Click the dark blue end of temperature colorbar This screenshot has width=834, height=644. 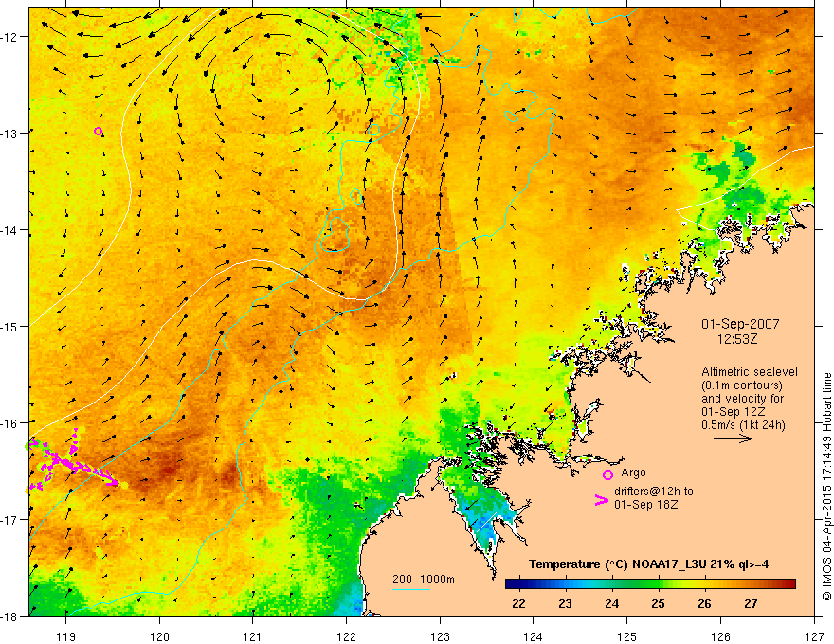pos(512,584)
